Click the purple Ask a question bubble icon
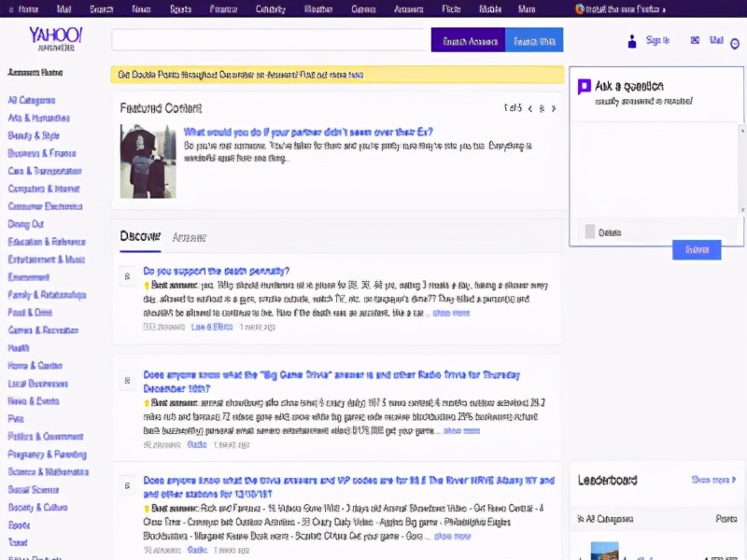The image size is (747, 560). point(585,87)
